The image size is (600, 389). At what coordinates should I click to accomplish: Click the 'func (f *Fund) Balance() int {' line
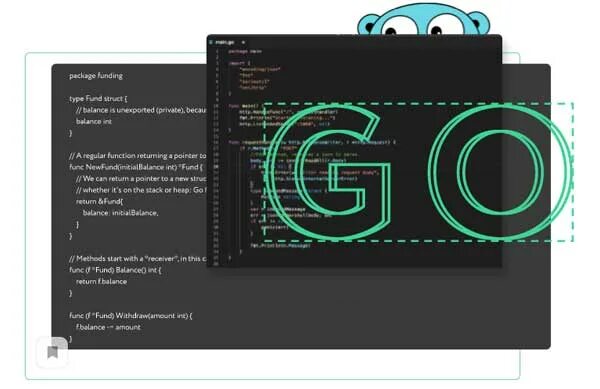coord(115,270)
